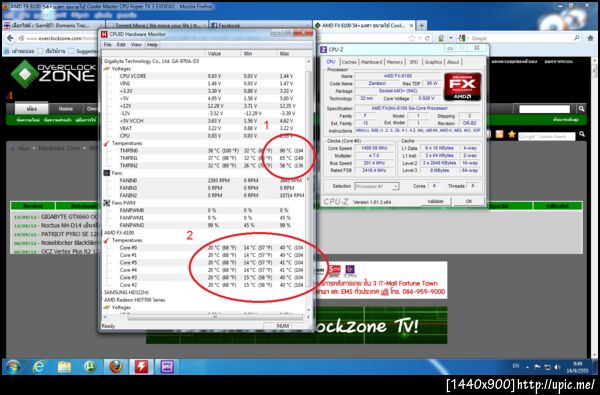Click the magnifier icon in Google search box
600x395 pixels.
[577, 38]
